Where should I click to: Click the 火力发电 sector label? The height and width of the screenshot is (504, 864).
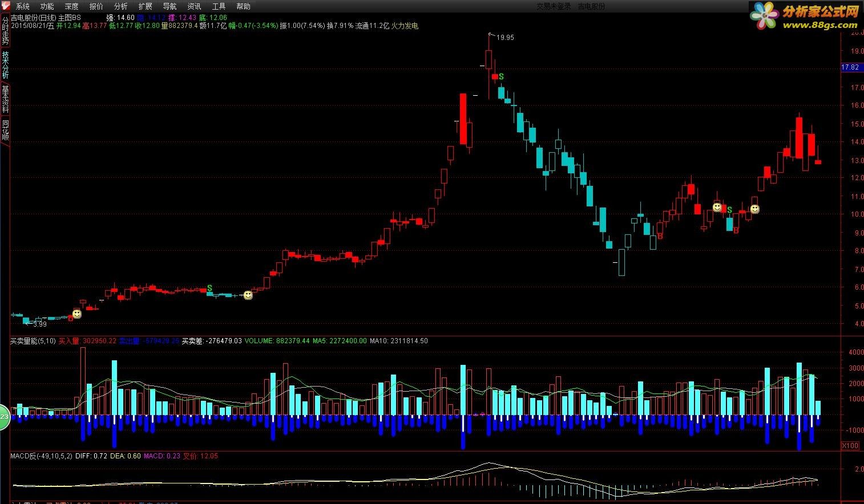point(405,26)
